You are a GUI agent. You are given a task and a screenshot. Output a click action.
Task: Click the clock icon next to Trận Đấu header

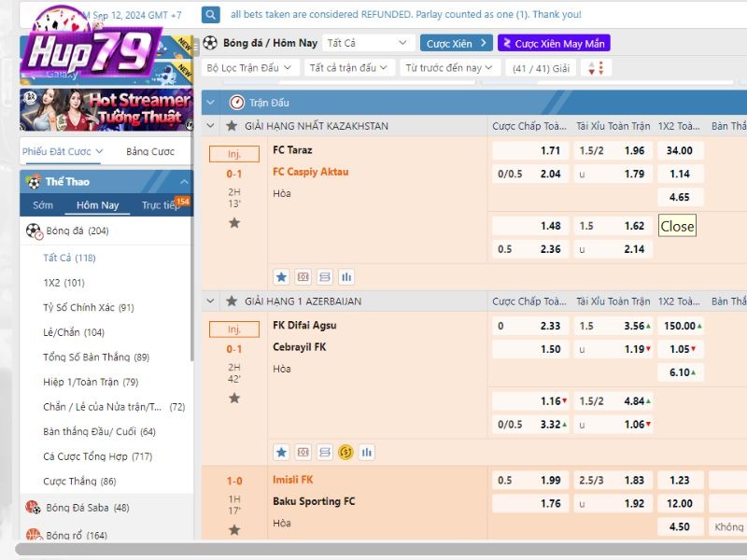(x=236, y=103)
